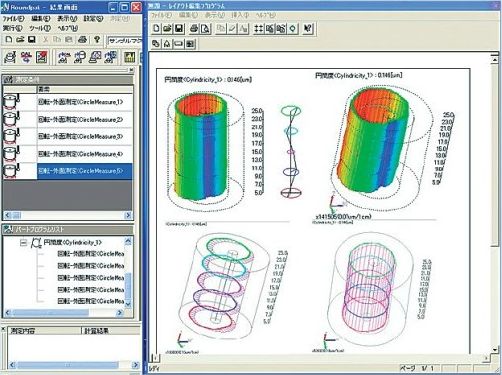
Task: Click the printer icon in layout editor toolbar
Action: (x=194, y=29)
